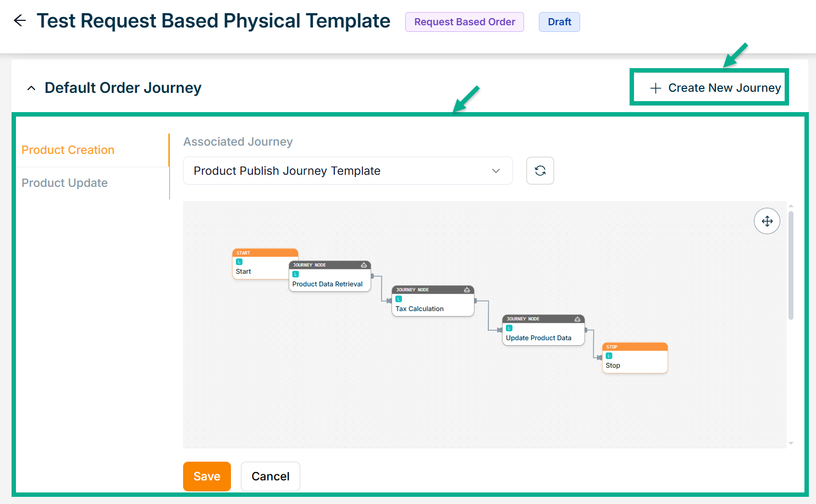816x504 pixels.
Task: Click the journey canvas vertical scrollbar
Action: pos(791,265)
